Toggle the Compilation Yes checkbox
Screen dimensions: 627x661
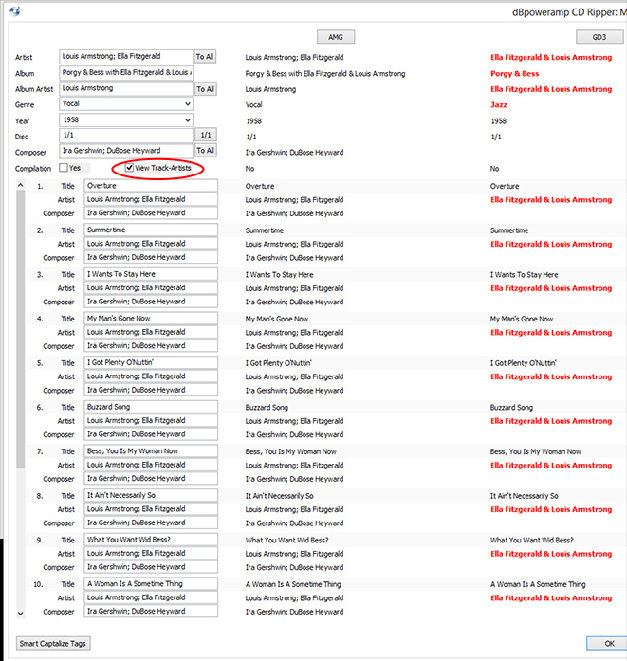[64, 168]
